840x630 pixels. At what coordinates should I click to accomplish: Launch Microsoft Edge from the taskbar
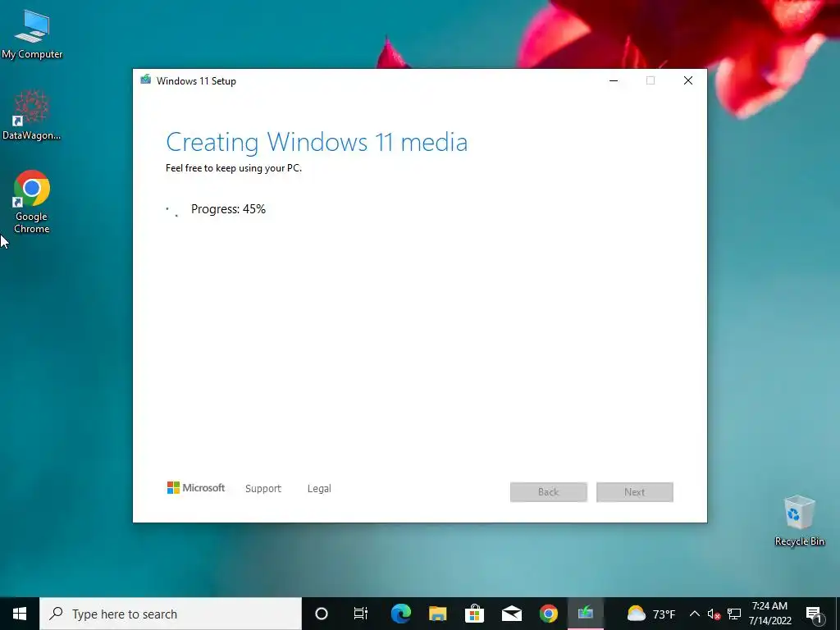tap(400, 614)
